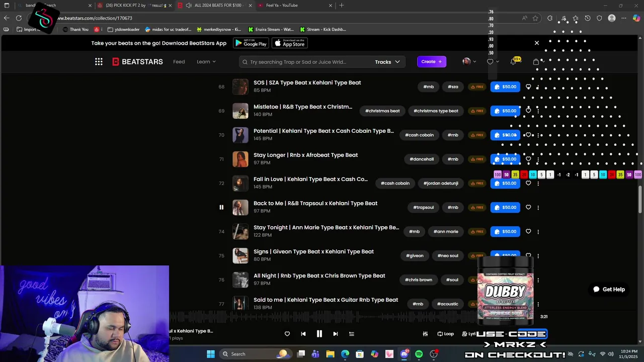Reload the browser page
This screenshot has width=644, height=362.
click(19, 18)
